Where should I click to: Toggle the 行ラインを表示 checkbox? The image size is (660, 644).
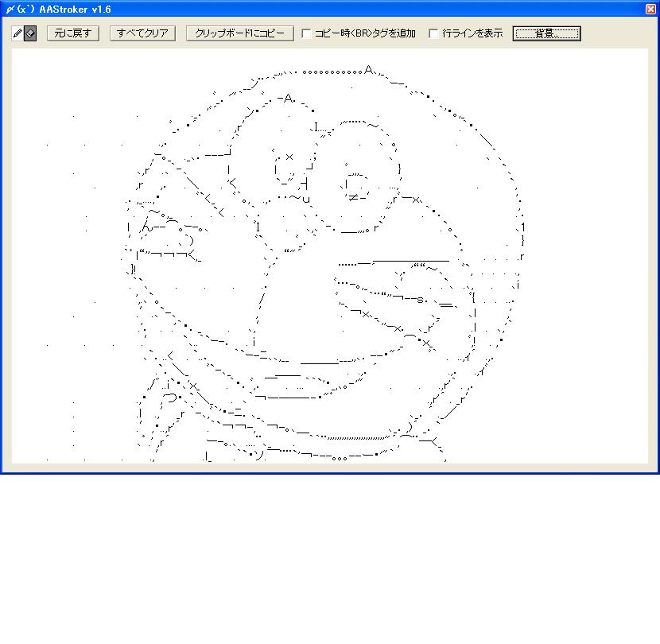tap(433, 33)
